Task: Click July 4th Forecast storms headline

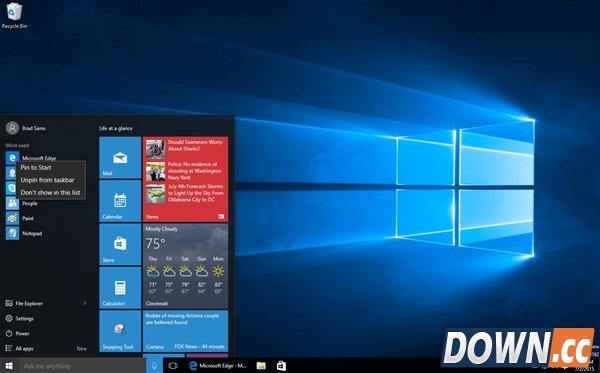Action: (196, 193)
